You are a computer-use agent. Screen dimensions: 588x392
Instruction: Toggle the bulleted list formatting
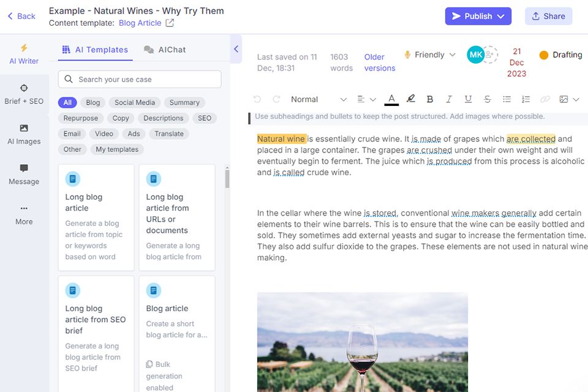pos(507,99)
